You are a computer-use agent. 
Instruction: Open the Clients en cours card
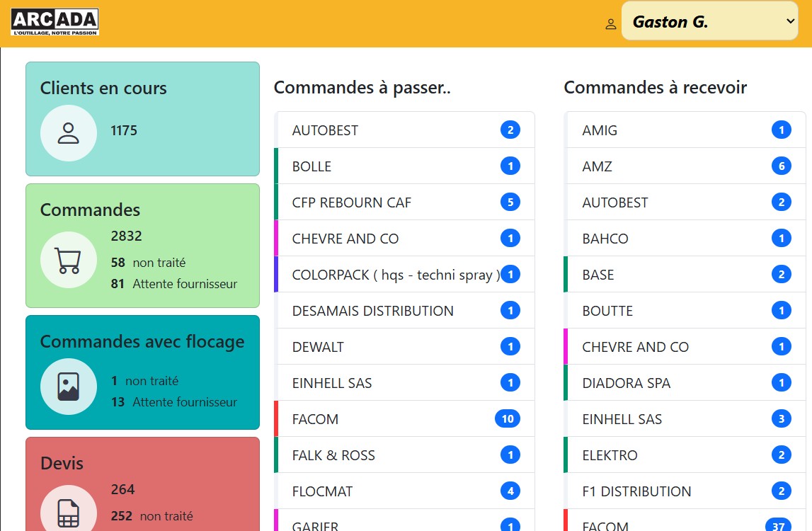click(x=142, y=88)
